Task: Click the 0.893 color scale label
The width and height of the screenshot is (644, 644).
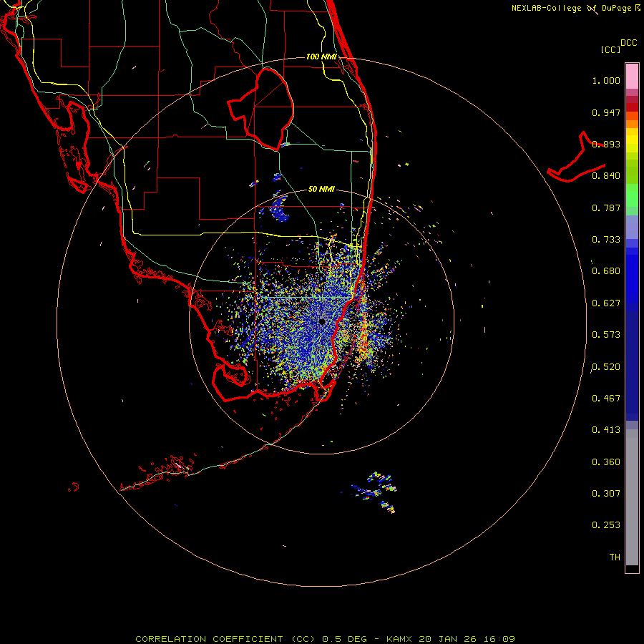Action: [606, 144]
